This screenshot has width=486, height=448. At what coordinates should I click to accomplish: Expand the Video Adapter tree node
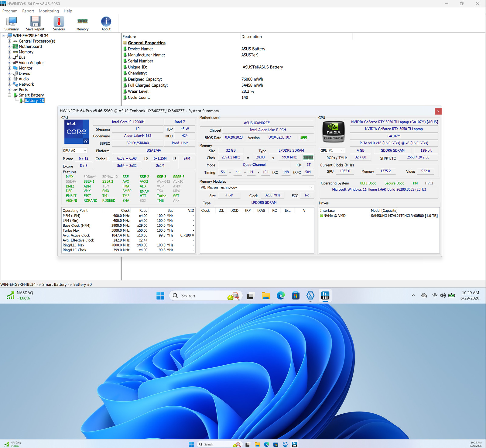pyautogui.click(x=9, y=63)
